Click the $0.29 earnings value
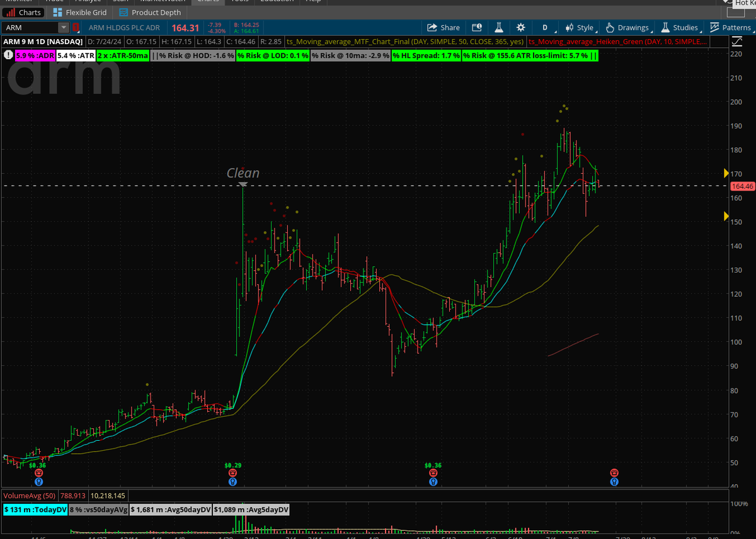 pos(232,465)
